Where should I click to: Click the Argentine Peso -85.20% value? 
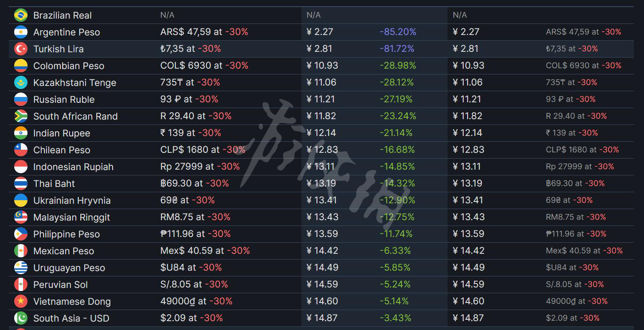(x=398, y=32)
